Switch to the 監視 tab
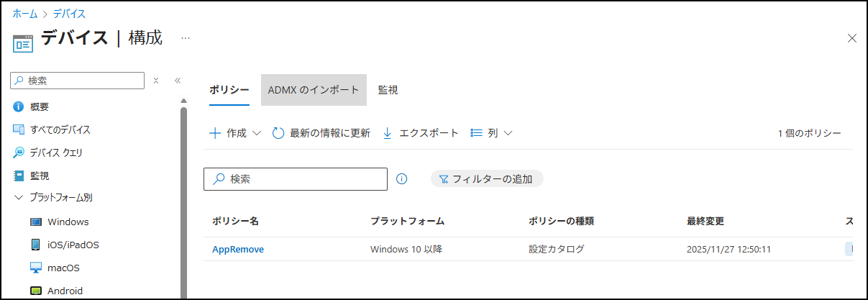This screenshot has height=300, width=868. [x=388, y=91]
